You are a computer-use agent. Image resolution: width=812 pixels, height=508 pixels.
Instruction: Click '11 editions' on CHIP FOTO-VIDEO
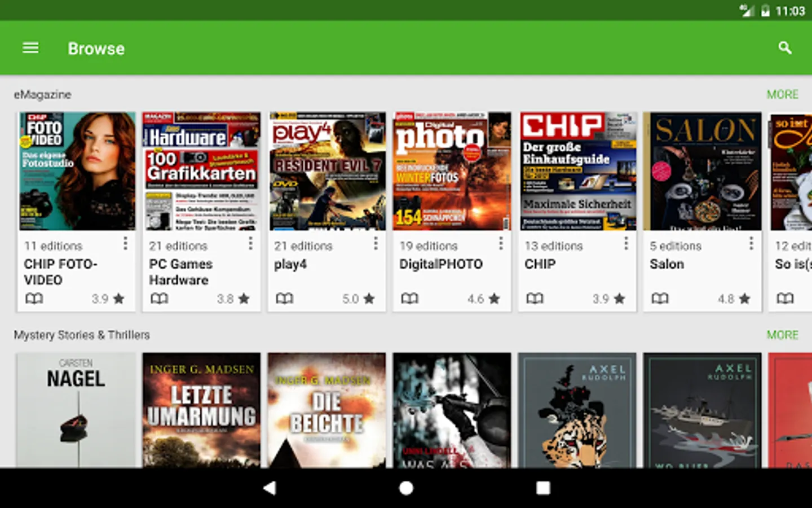pos(53,246)
